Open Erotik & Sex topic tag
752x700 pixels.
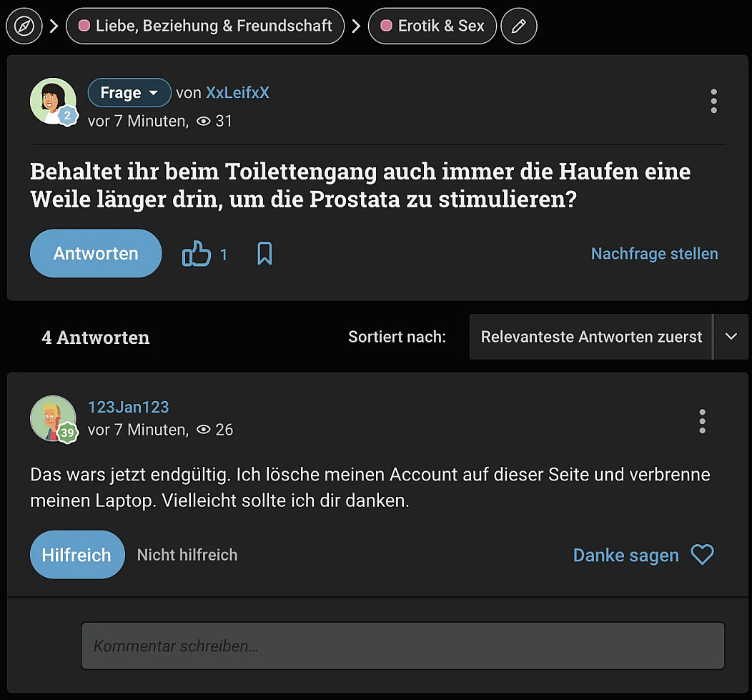coord(432,26)
